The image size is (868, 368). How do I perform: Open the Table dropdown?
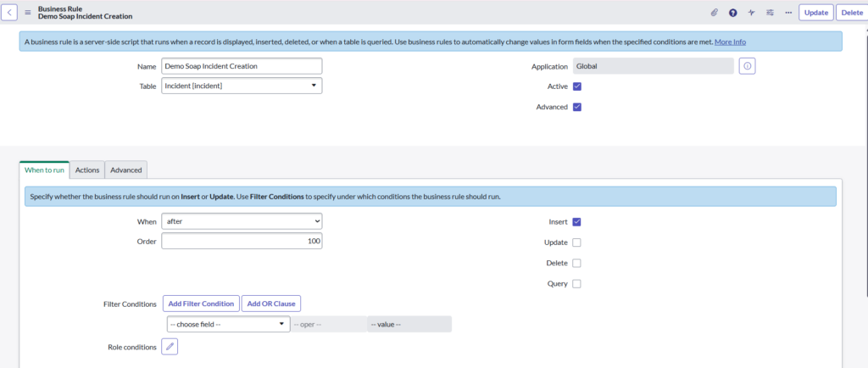tap(242, 86)
